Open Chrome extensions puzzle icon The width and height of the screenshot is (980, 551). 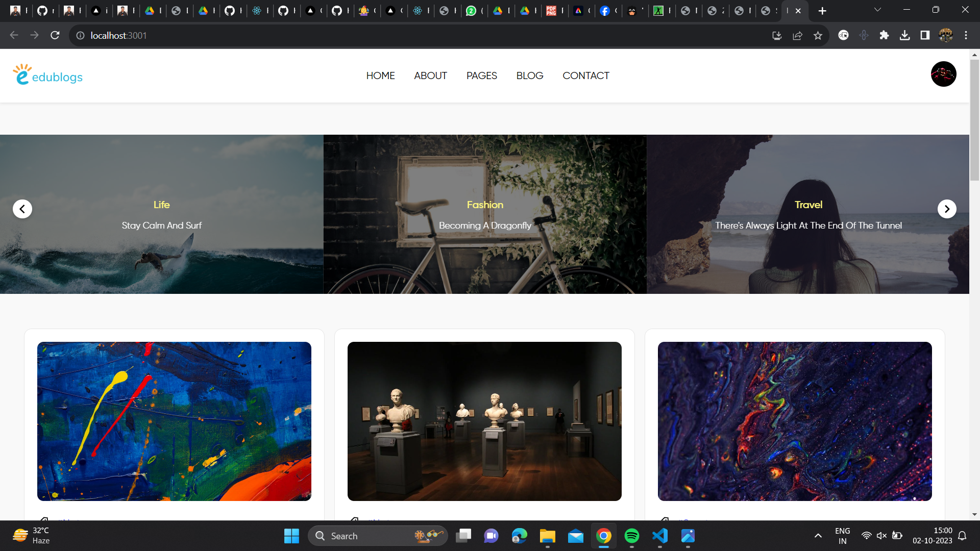(884, 35)
